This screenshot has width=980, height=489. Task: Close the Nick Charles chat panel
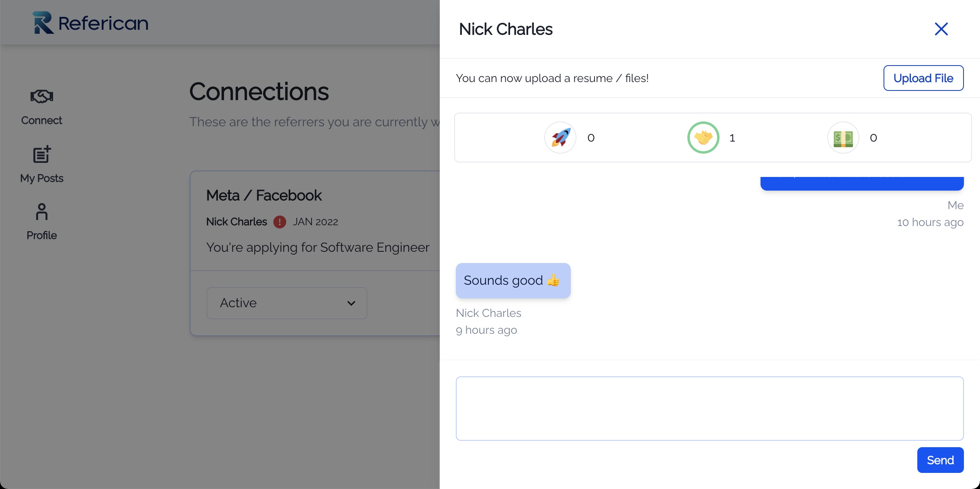point(941,29)
